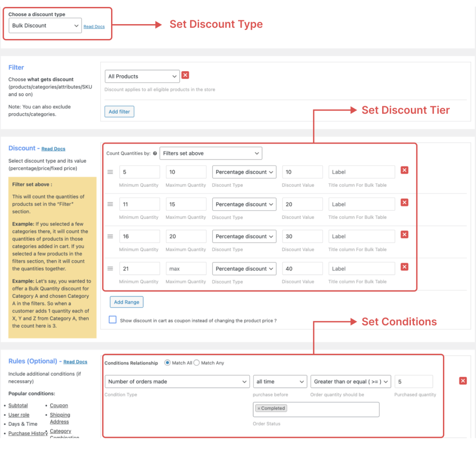This screenshot has height=449, width=476.
Task: Open the Bulk Discount type dropdown
Action: pyautogui.click(x=45, y=26)
